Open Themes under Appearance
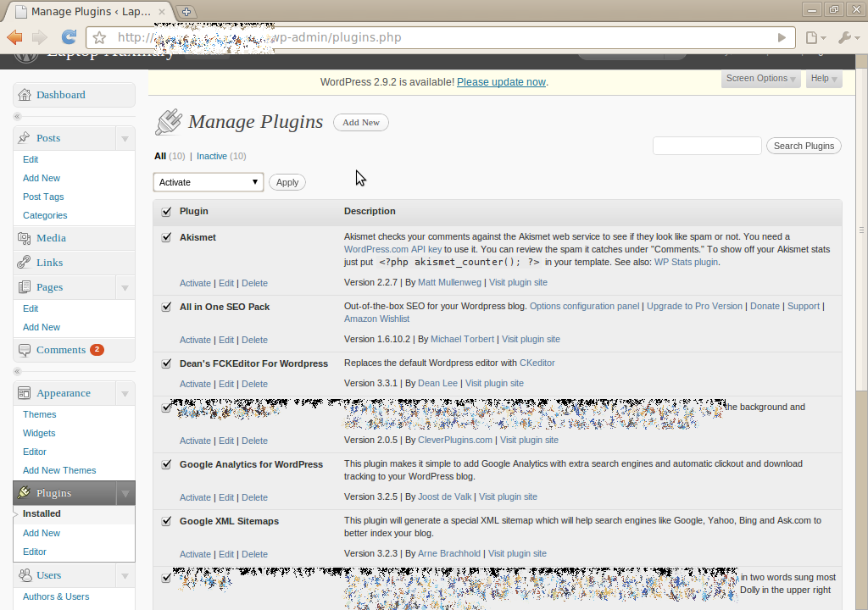This screenshot has width=868, height=610. (39, 414)
